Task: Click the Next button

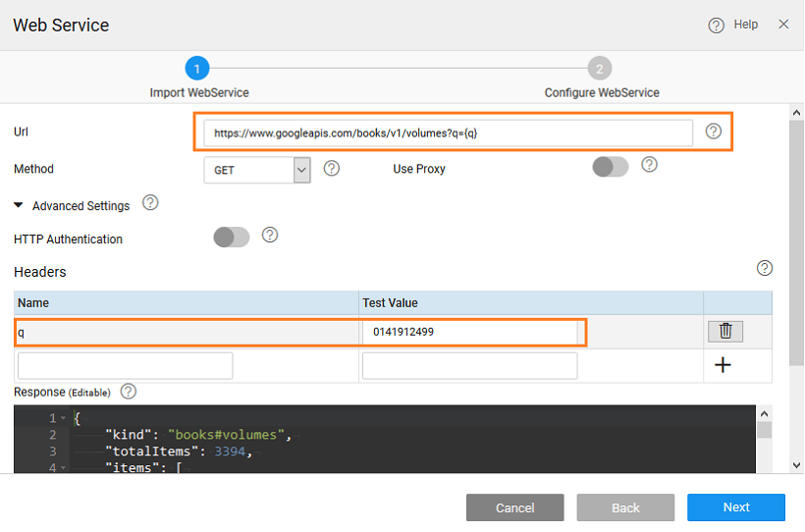Action: pyautogui.click(x=735, y=507)
